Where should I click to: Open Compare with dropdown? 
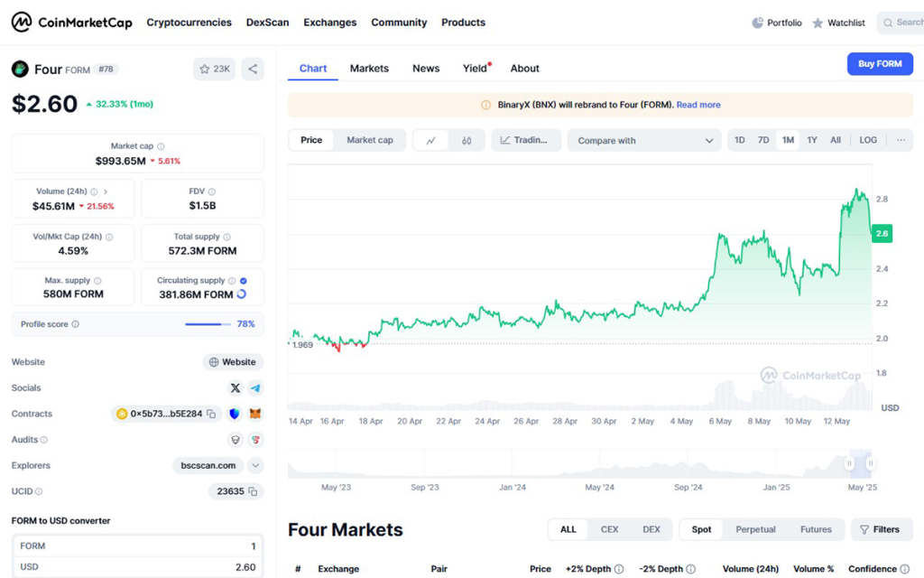click(644, 140)
